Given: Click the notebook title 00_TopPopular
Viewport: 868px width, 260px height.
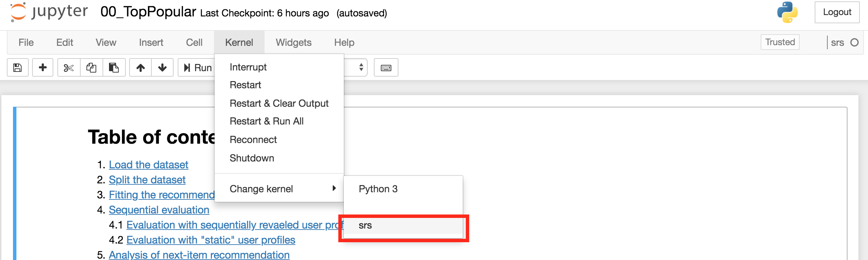Looking at the screenshot, I should tap(148, 12).
